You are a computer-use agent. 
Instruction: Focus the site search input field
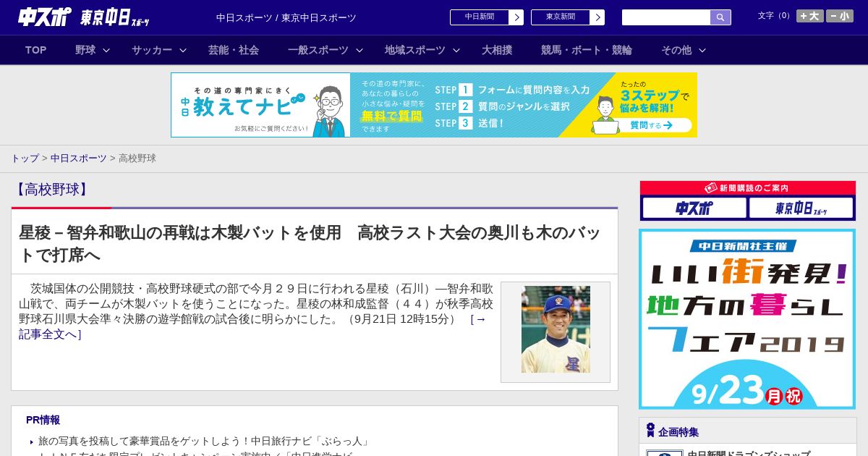coord(666,17)
